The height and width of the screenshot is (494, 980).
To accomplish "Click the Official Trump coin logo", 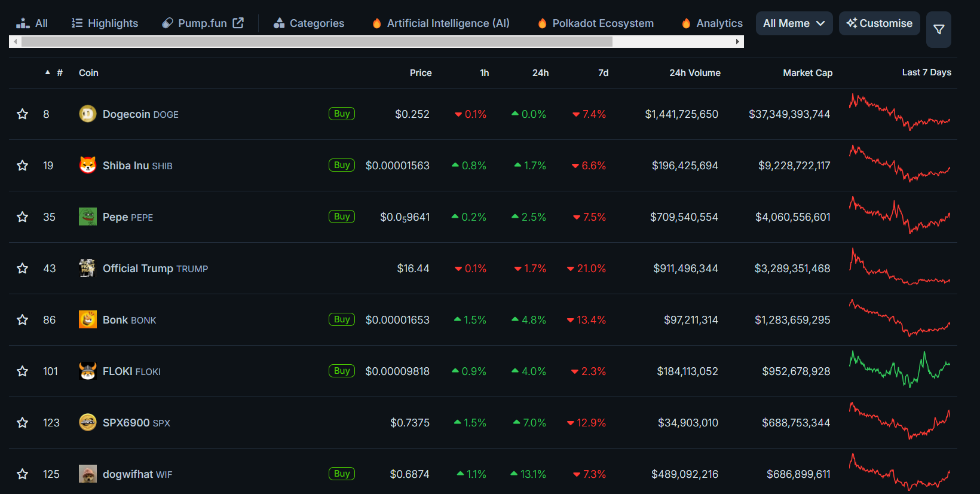I will (88, 268).
